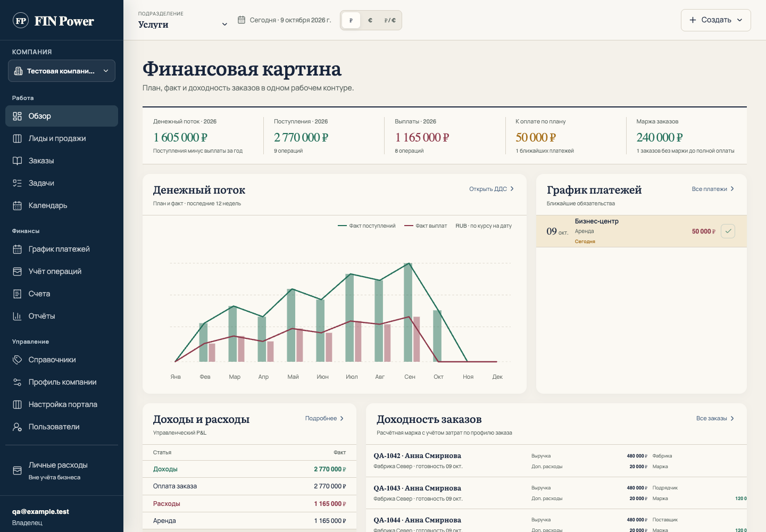Click the Расходы row in P&L

[249, 504]
